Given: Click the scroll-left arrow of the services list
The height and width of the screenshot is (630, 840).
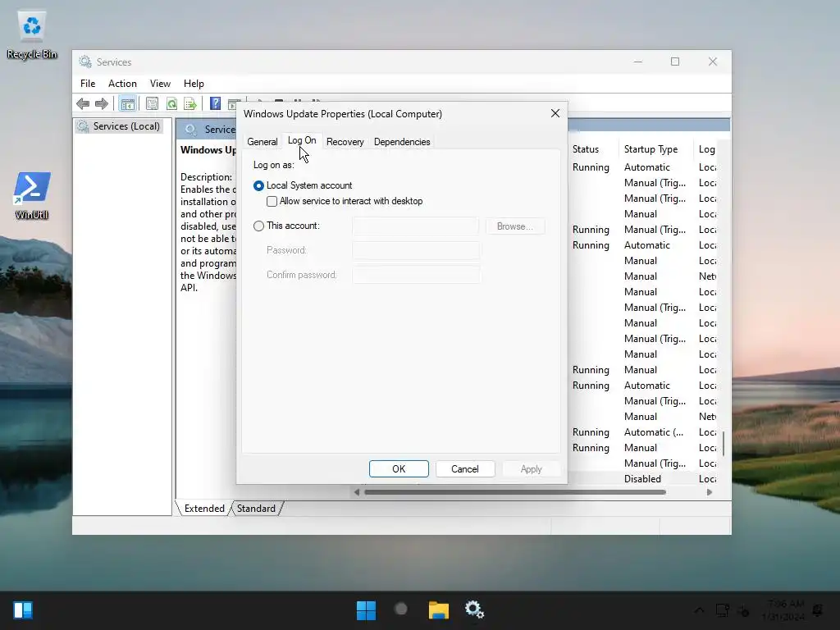Looking at the screenshot, I should point(357,492).
